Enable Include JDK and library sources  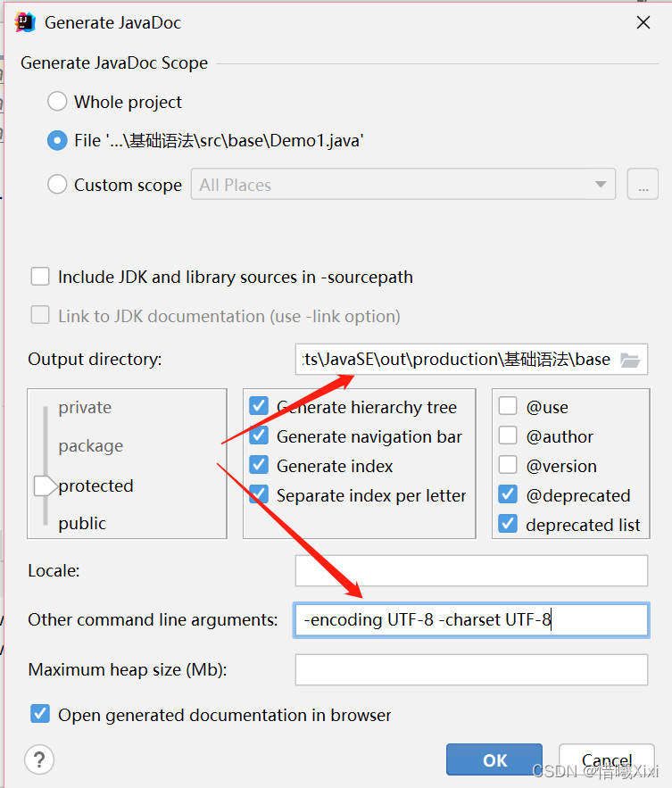pyautogui.click(x=40, y=277)
